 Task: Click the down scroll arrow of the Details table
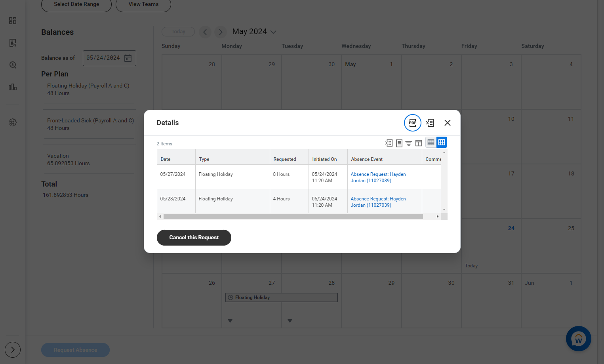444,210
